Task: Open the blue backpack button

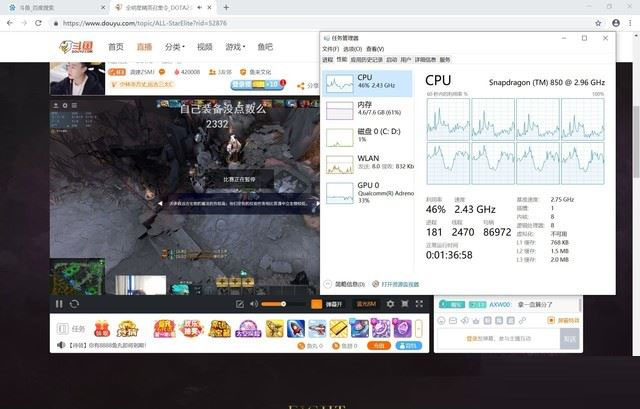Action: (x=409, y=346)
